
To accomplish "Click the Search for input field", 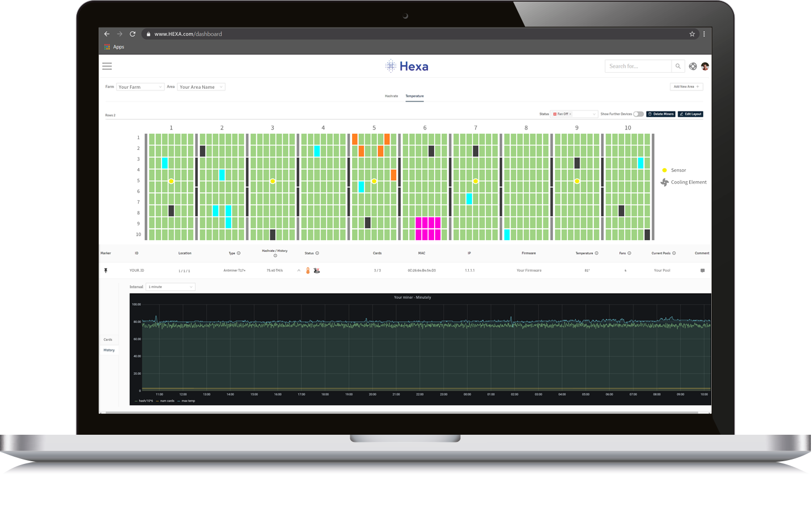I will pyautogui.click(x=637, y=66).
